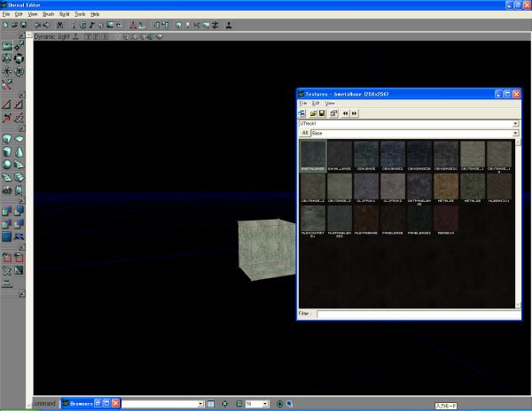Select the Sphere brush builder tool

[7, 165]
